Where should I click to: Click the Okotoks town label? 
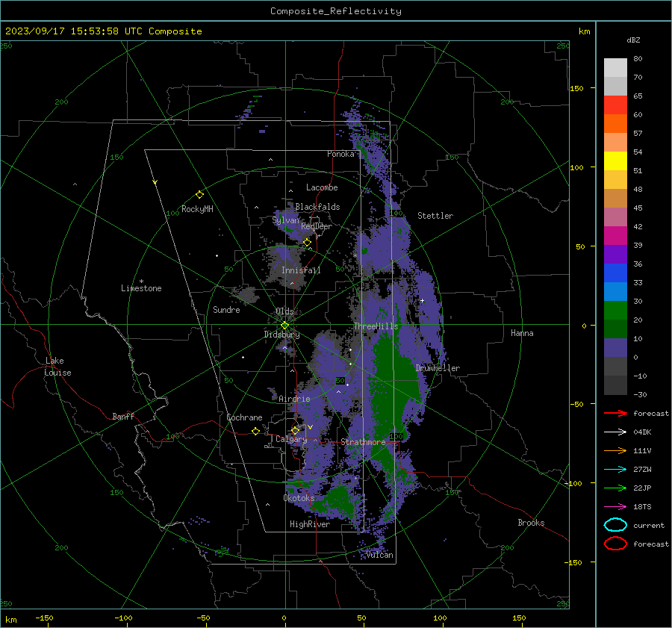point(299,498)
